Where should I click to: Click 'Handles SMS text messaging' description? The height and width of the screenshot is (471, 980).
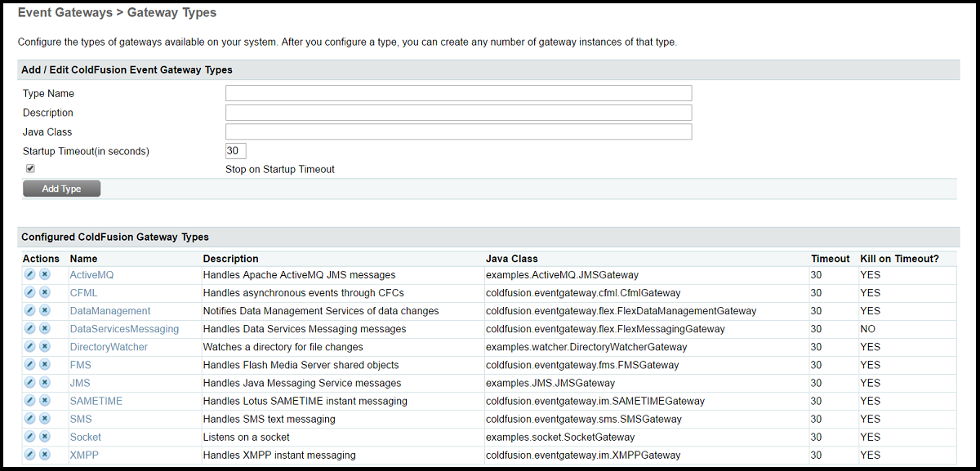pyautogui.click(x=269, y=419)
